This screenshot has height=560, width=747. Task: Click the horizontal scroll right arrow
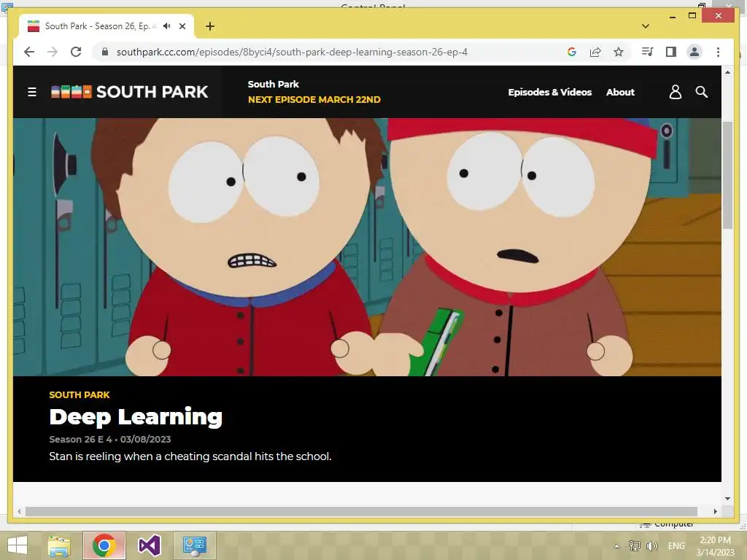715,511
